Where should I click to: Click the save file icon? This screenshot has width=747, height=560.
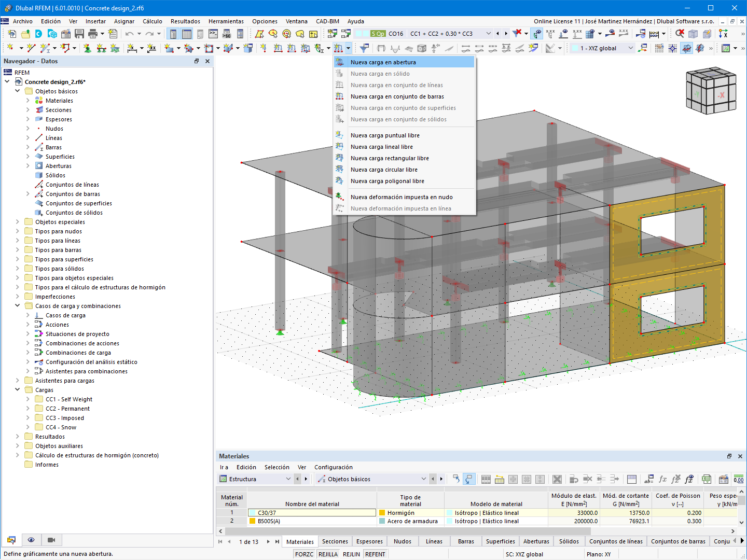(x=79, y=34)
